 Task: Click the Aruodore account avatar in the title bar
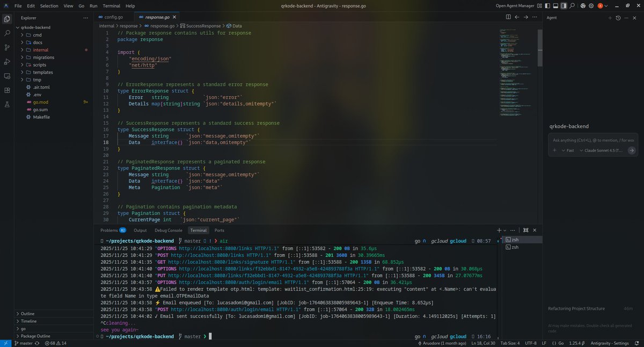click(x=600, y=5)
